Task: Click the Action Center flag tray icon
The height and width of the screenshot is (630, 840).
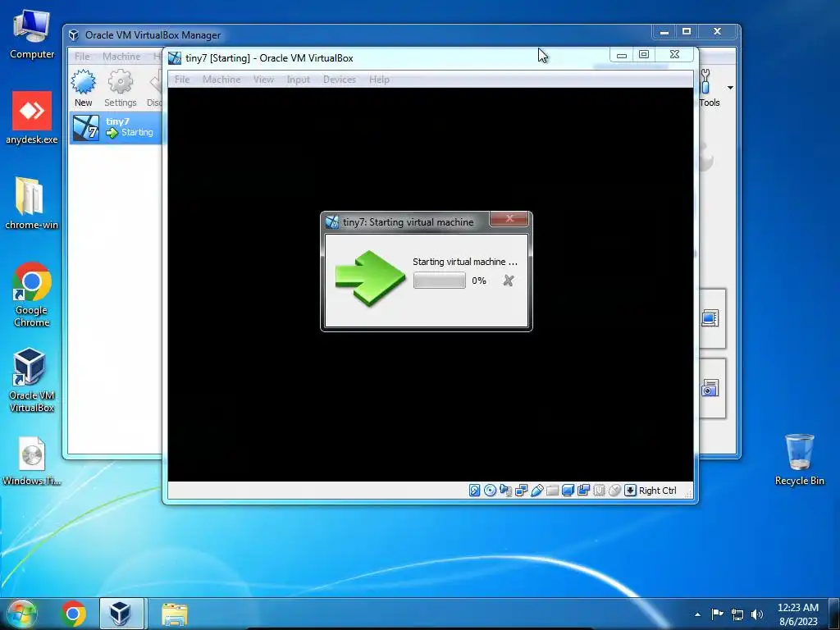Action: [x=717, y=614]
